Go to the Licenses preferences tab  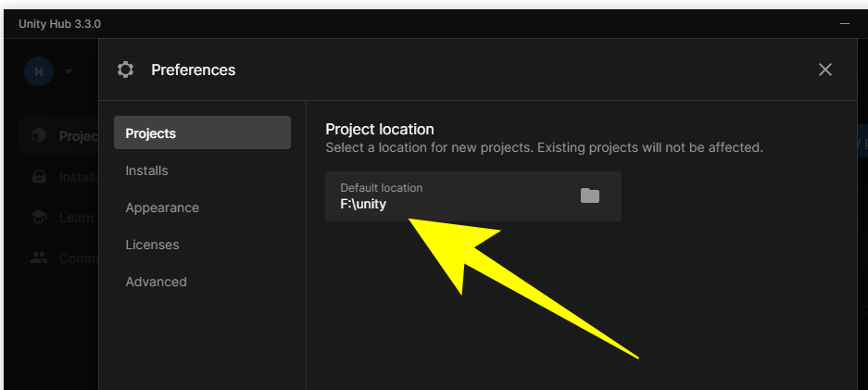click(x=153, y=245)
